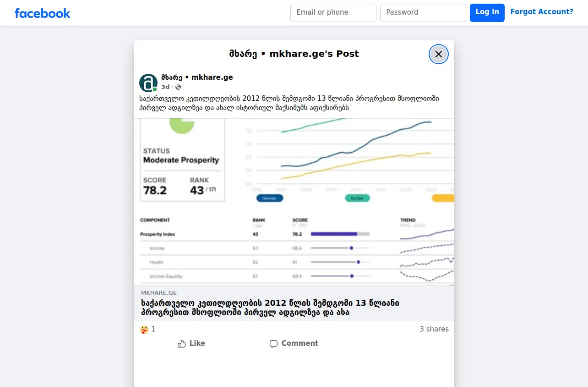Viewport: 588px width, 387px height.
Task: Click the Comment button
Action: [294, 343]
